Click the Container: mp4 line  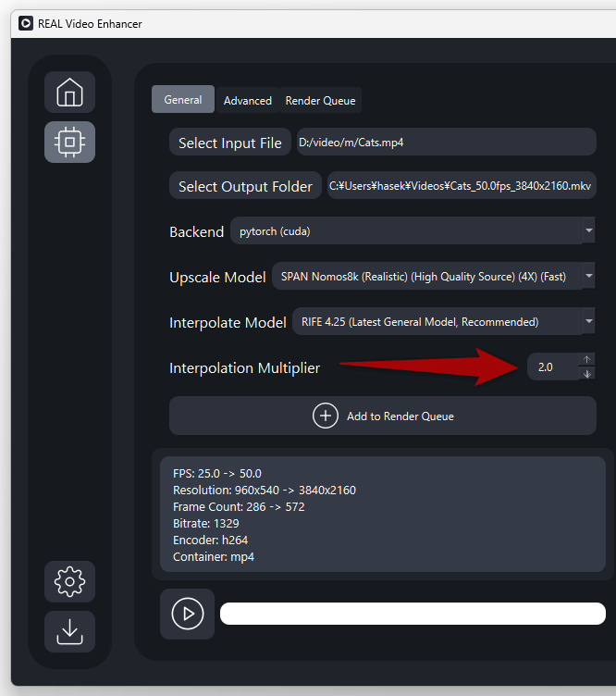214,556
